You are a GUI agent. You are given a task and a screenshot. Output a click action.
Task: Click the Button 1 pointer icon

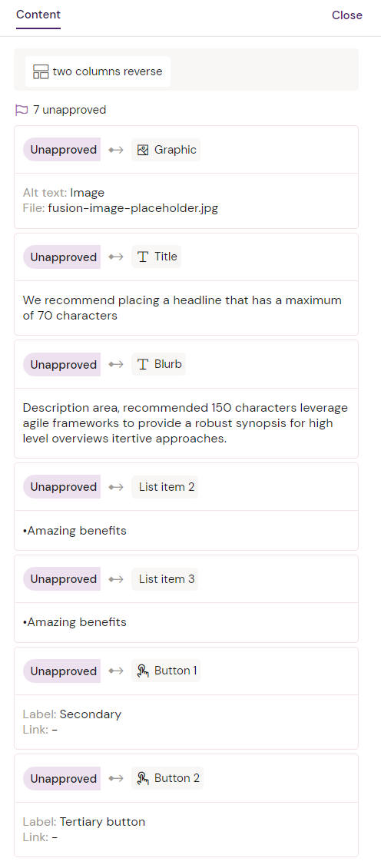143,671
